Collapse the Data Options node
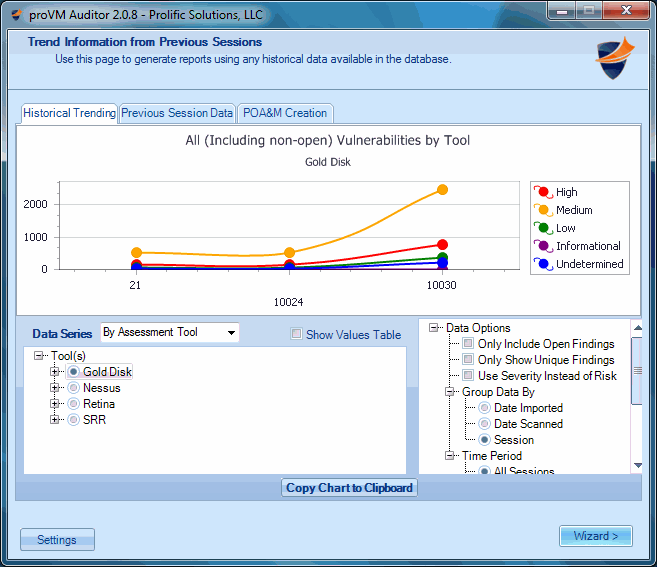Image resolution: width=657 pixels, height=567 pixels. [x=434, y=328]
